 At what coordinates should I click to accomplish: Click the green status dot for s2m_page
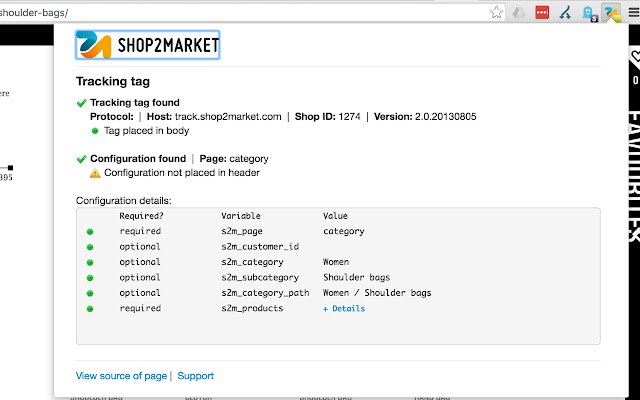point(90,231)
